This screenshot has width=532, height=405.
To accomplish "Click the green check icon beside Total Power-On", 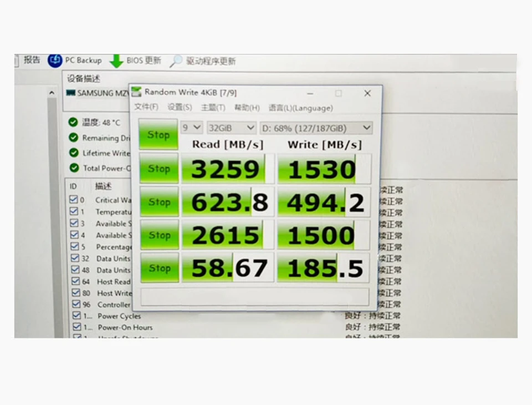I will click(74, 168).
